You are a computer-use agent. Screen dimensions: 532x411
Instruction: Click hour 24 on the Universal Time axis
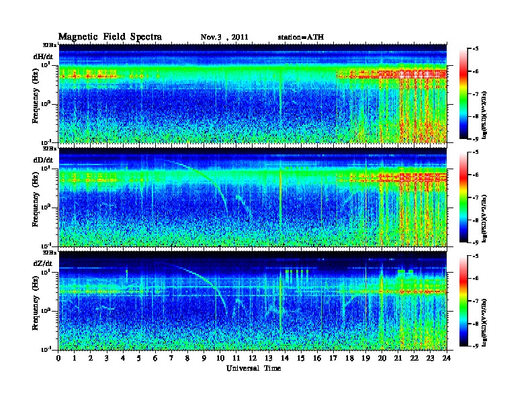[447, 358]
